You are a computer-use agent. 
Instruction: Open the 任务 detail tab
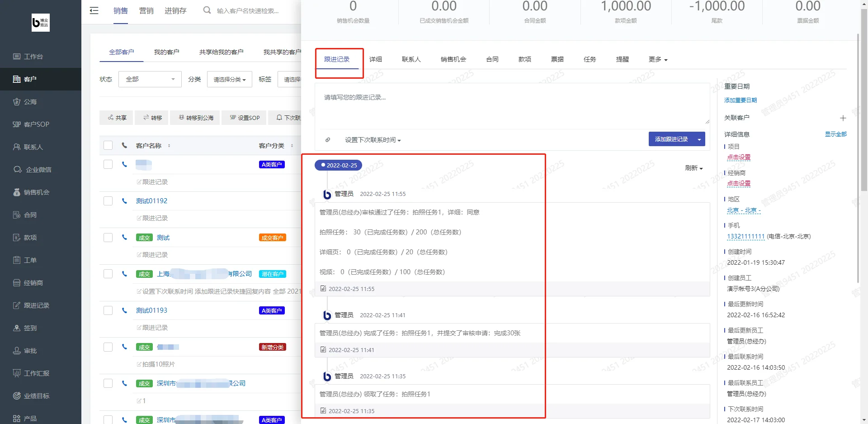coord(590,59)
